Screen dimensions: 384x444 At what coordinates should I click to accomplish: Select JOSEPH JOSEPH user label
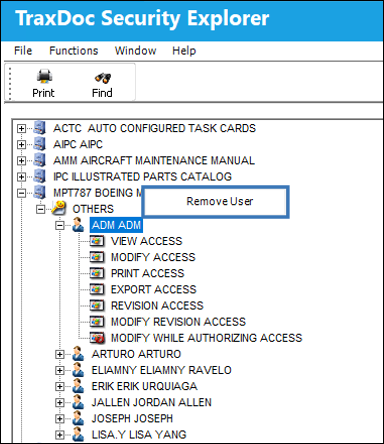[x=132, y=418]
